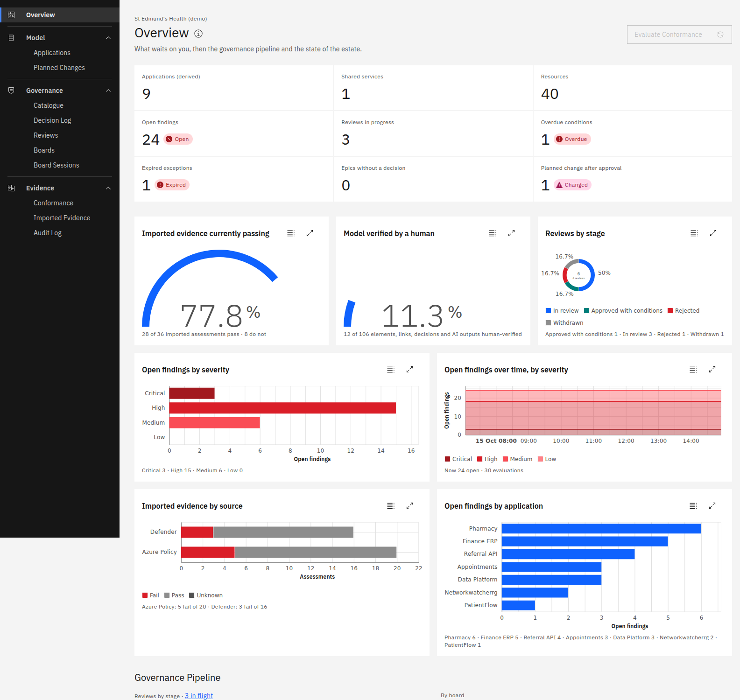Viewport: 740px width, 700px height.
Task: Click the Evaluate Conformance button
Action: pos(679,35)
